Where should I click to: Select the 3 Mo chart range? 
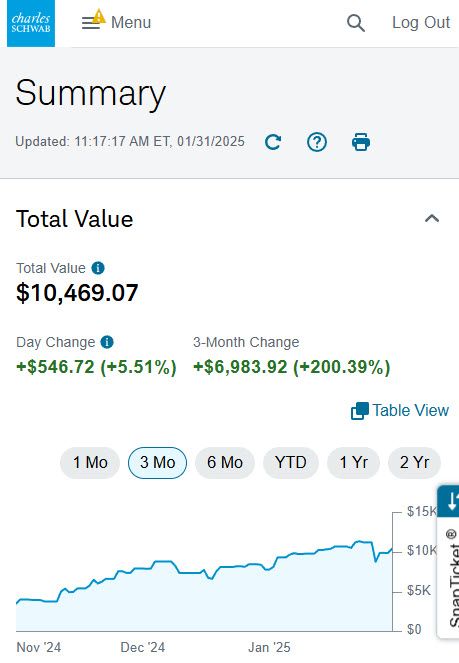point(157,463)
